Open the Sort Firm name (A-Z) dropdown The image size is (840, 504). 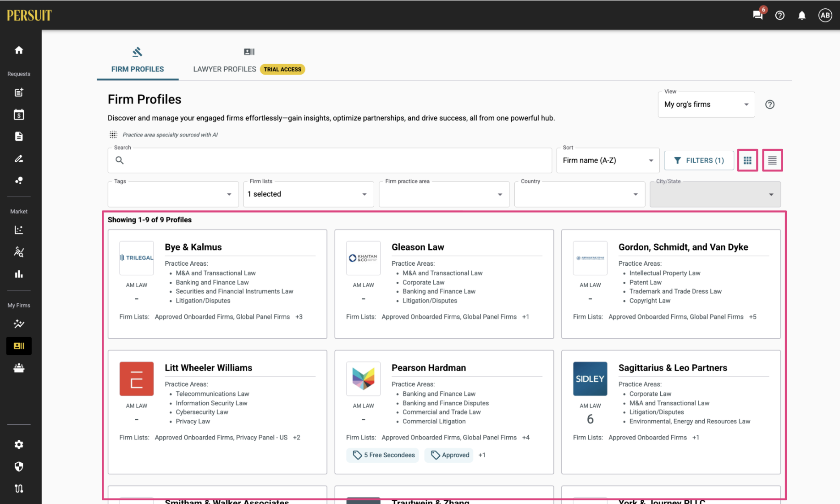click(608, 160)
